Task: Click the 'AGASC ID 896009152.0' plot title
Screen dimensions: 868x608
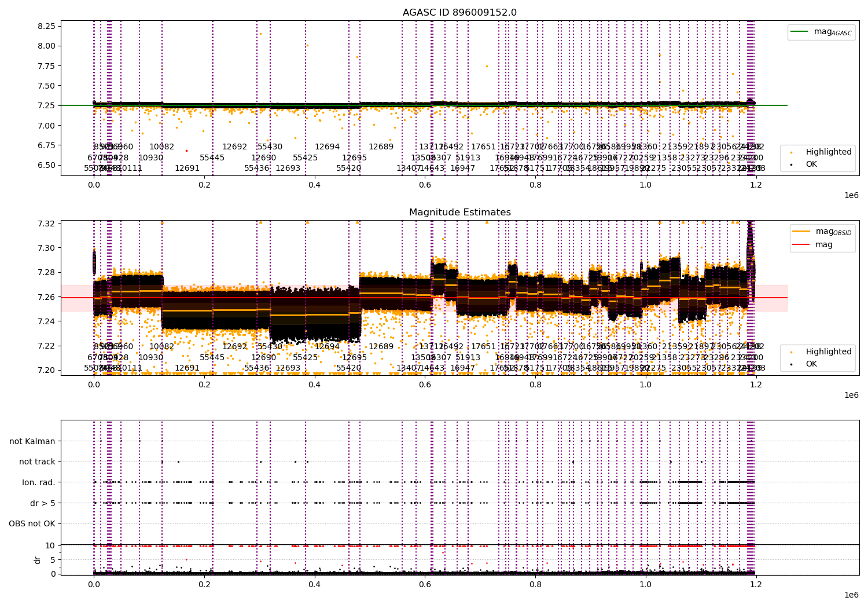Action: point(459,13)
